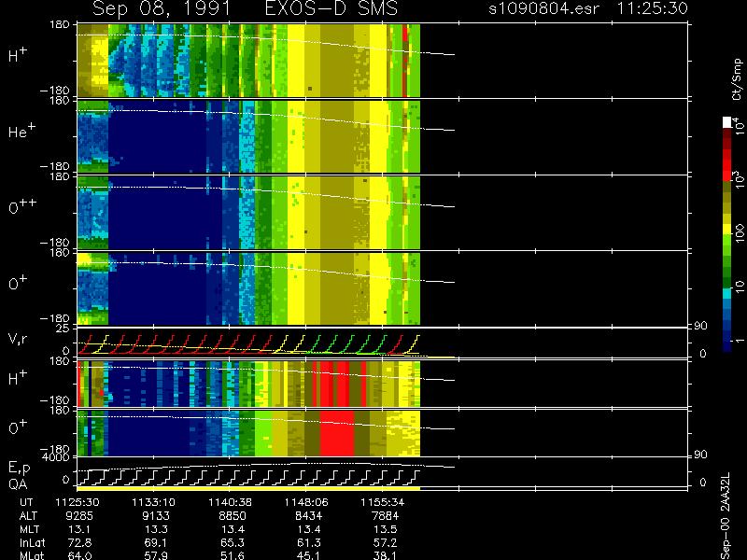
Task: Click the "QA" row label
Action: [x=18, y=484]
